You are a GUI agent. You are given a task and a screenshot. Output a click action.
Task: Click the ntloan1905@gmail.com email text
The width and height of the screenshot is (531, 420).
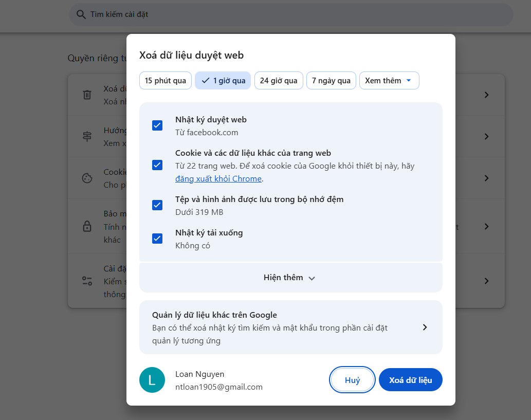click(219, 387)
